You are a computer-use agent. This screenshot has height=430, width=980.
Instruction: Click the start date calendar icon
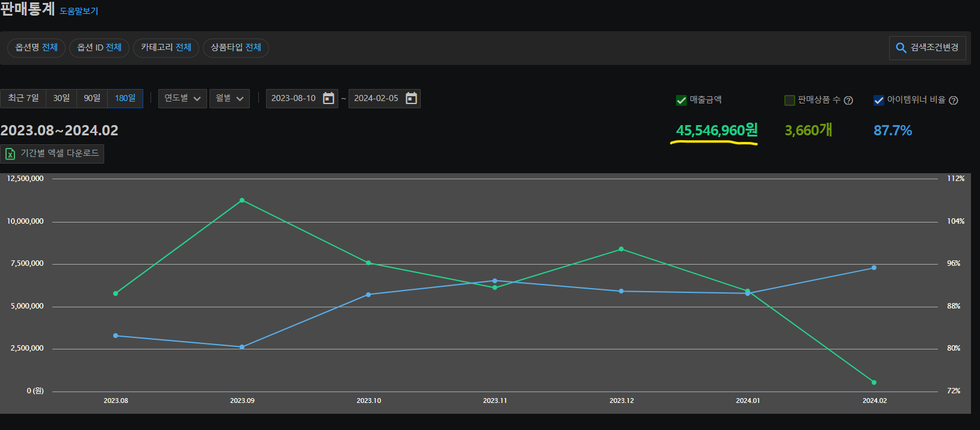[328, 99]
